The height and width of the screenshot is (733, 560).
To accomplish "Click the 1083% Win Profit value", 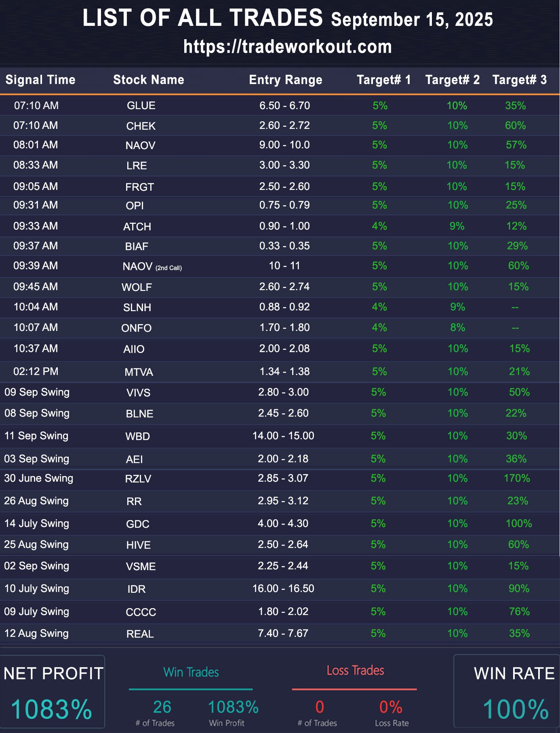I will pyautogui.click(x=233, y=707).
